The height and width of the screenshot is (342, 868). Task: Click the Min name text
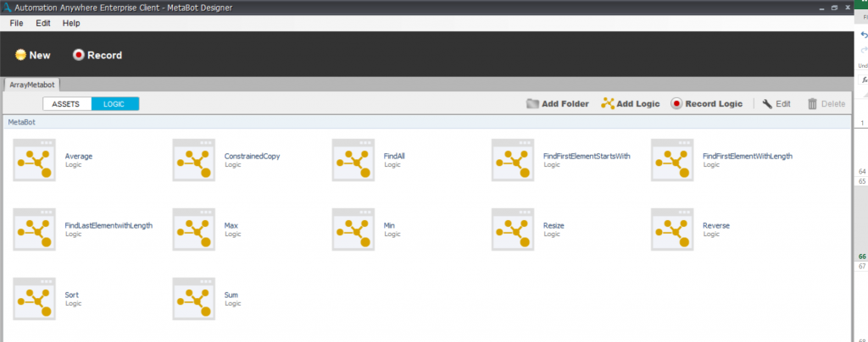point(389,225)
